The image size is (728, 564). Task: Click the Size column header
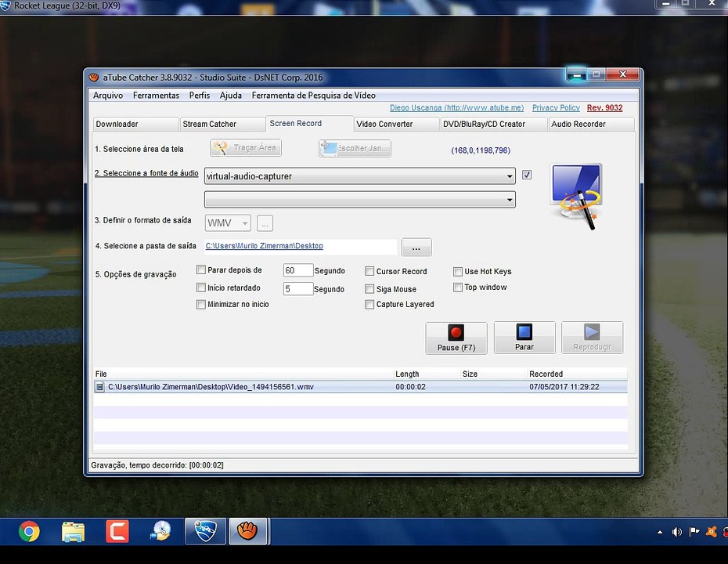(493, 374)
